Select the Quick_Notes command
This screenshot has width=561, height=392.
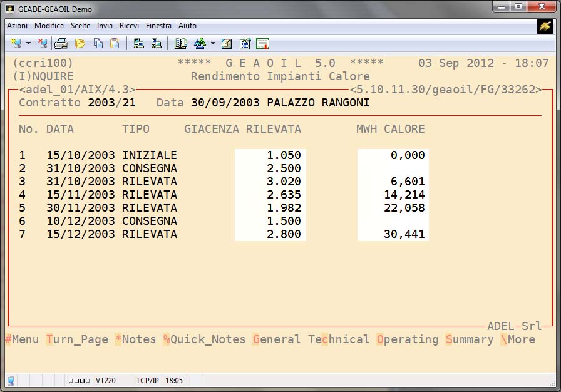click(204, 339)
